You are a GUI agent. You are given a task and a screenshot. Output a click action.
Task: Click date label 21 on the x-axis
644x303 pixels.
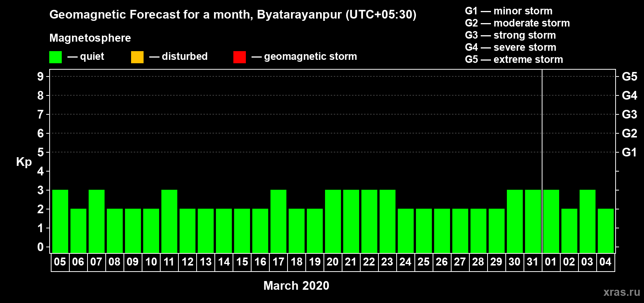(x=351, y=262)
